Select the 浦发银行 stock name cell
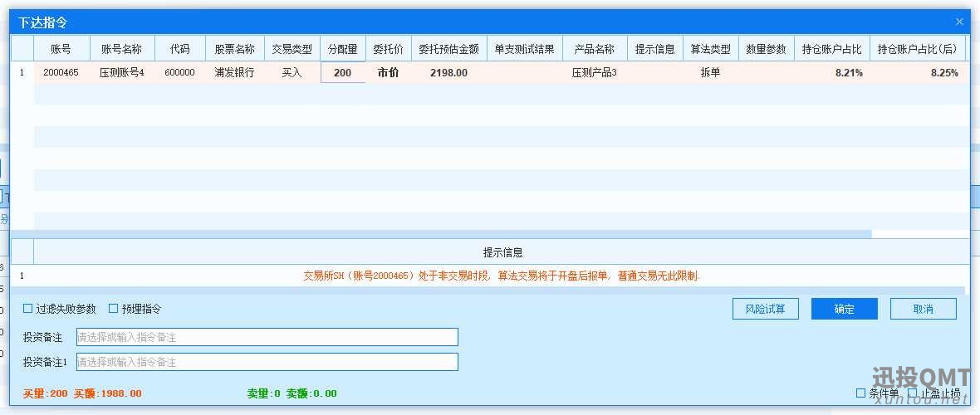 pyautogui.click(x=234, y=72)
